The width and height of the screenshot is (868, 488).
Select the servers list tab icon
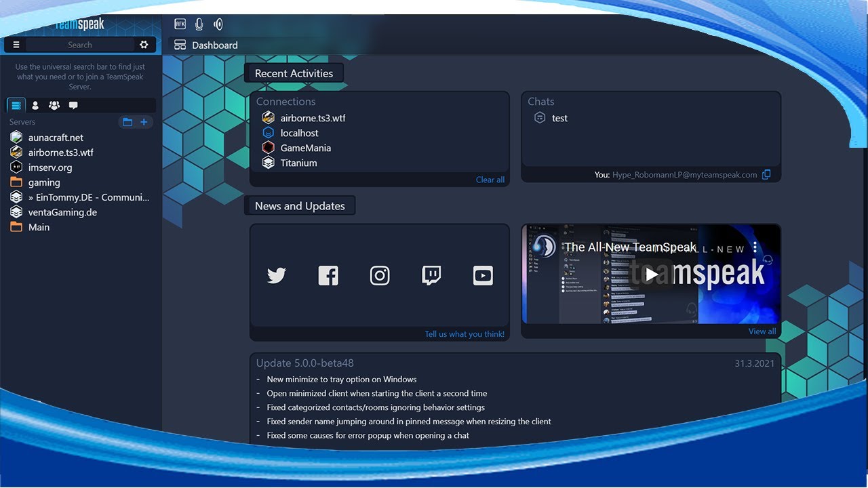point(16,105)
